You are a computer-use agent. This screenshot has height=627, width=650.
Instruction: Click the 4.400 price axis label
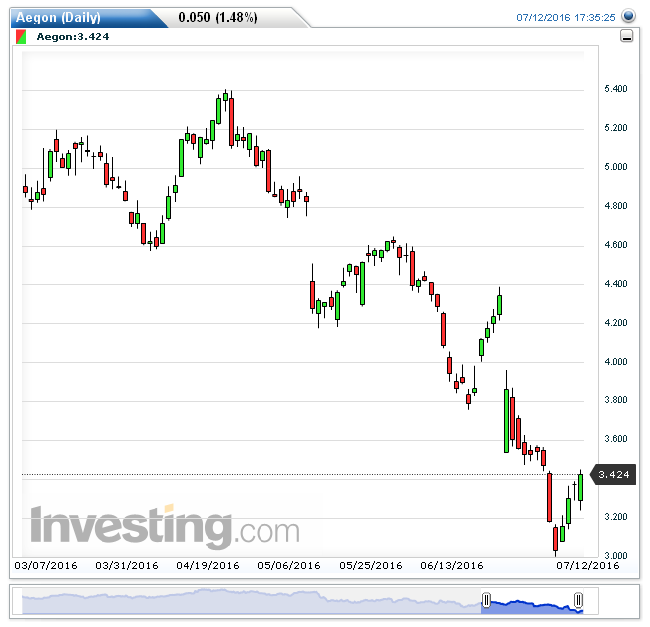(x=616, y=283)
